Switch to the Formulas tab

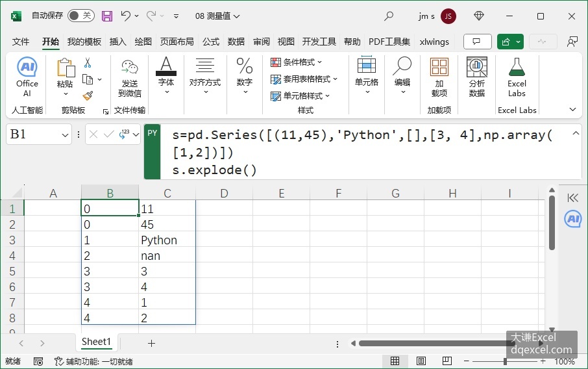(211, 42)
